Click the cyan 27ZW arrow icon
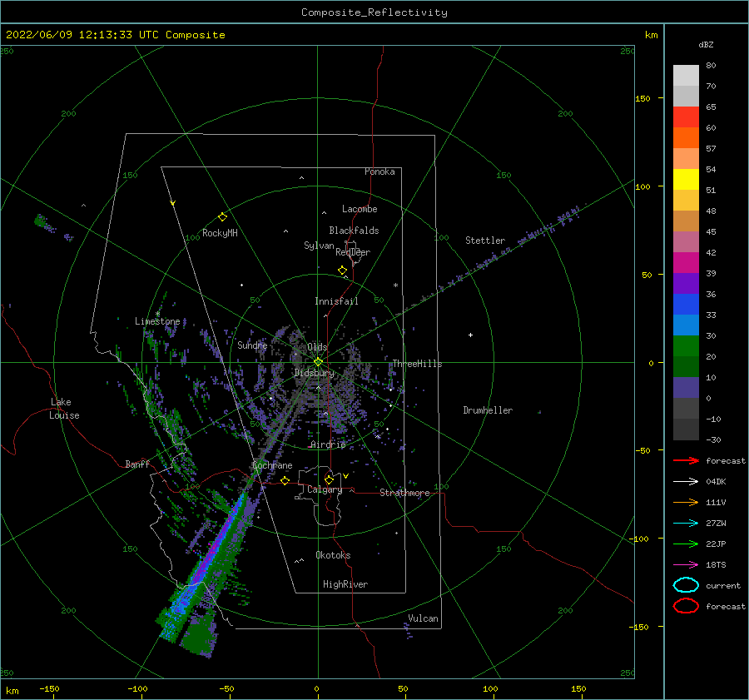Screen dimensions: 749x700 [686, 524]
